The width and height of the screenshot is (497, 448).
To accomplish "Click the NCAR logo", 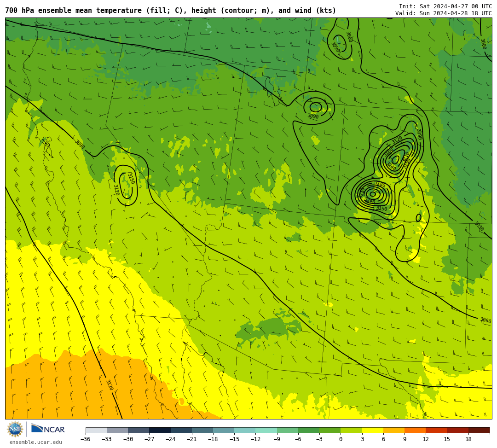I will tap(48, 429).
